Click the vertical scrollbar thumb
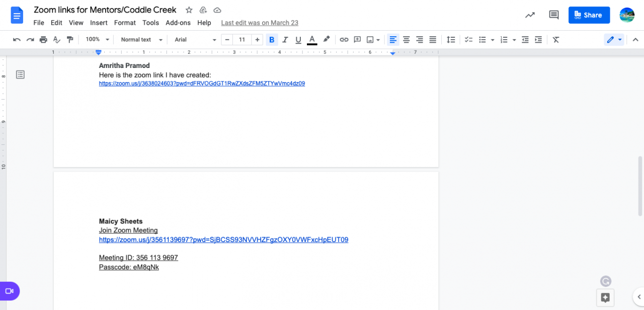The width and height of the screenshot is (644, 310). [640, 186]
